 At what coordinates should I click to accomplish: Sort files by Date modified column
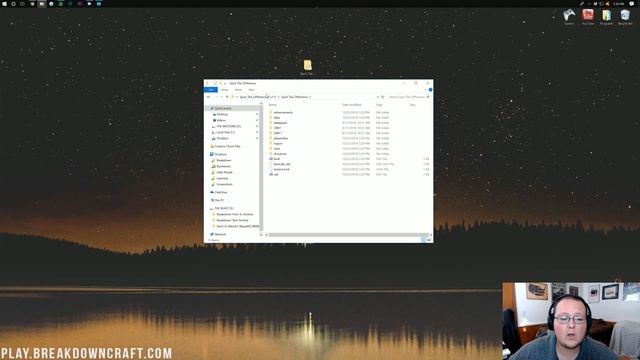click(351, 105)
